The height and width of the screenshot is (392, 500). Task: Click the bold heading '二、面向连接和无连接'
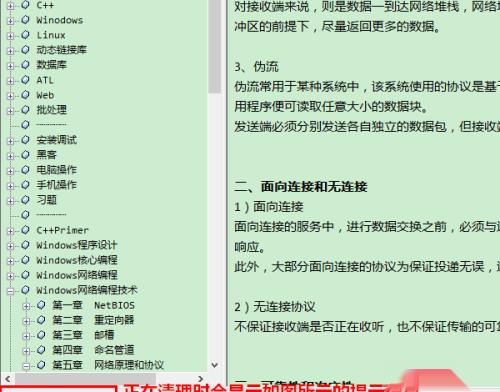(300, 187)
